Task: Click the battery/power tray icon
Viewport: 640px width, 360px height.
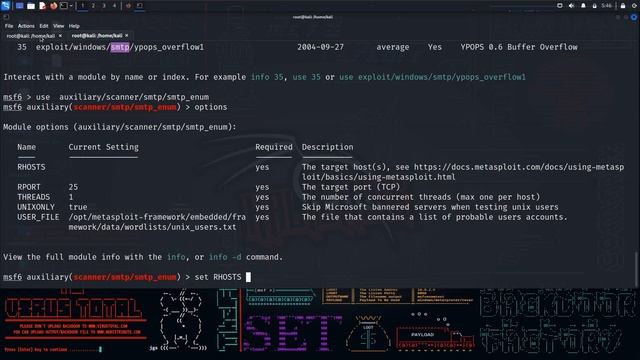Action: coord(595,6)
